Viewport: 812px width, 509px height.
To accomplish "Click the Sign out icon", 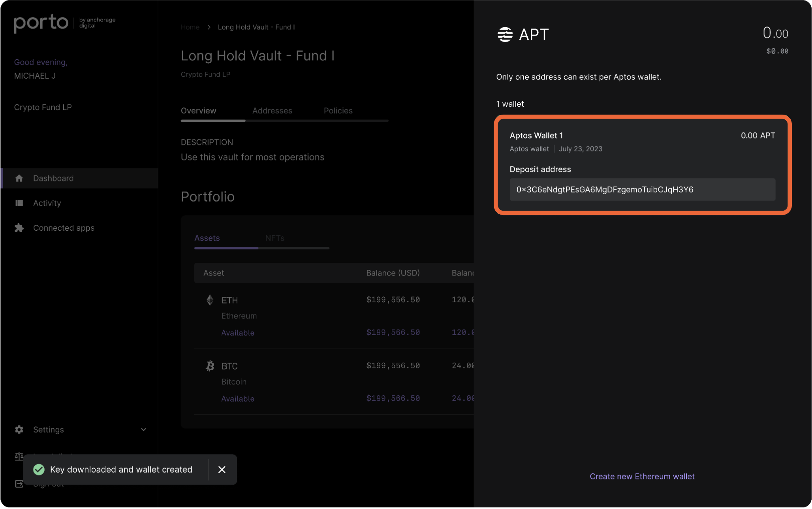I will coord(19,484).
